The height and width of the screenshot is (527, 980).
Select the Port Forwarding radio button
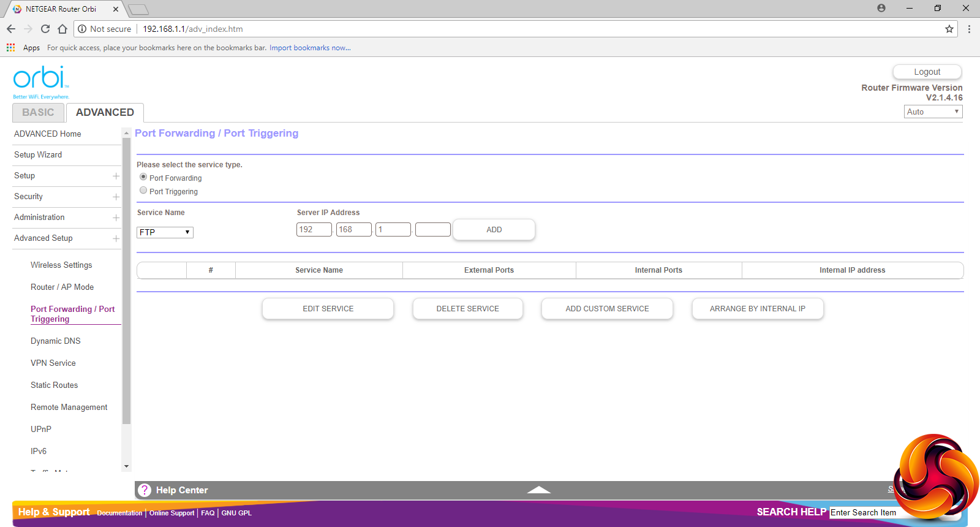pyautogui.click(x=143, y=177)
